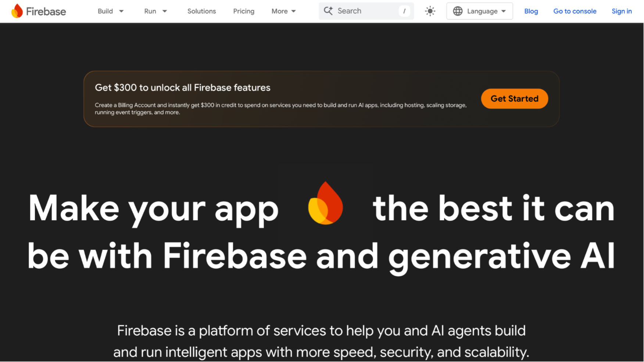Click the Build menu label
Viewport: 644px width, 362px height.
click(105, 11)
